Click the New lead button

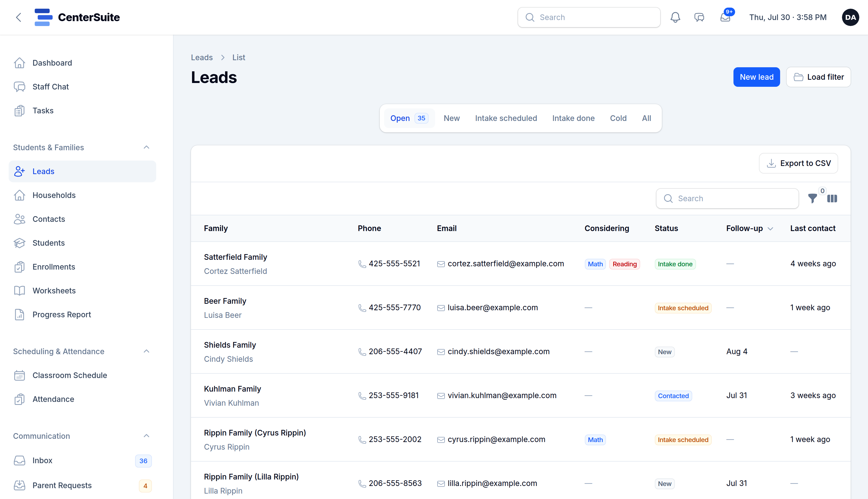coord(756,77)
